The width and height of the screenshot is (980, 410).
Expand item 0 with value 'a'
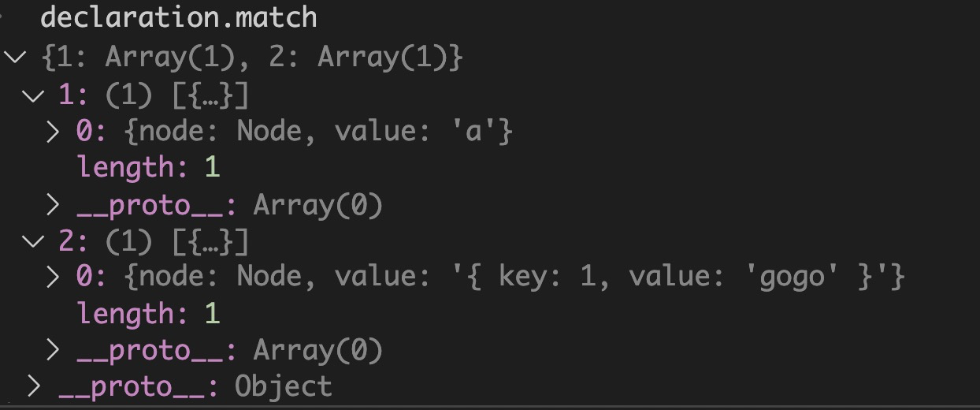pos(53,131)
